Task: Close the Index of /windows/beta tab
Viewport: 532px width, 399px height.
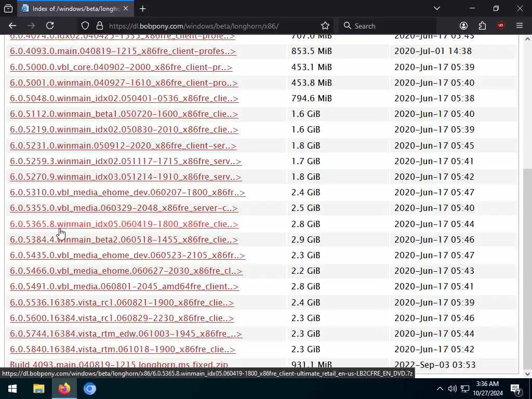Action: (126, 8)
